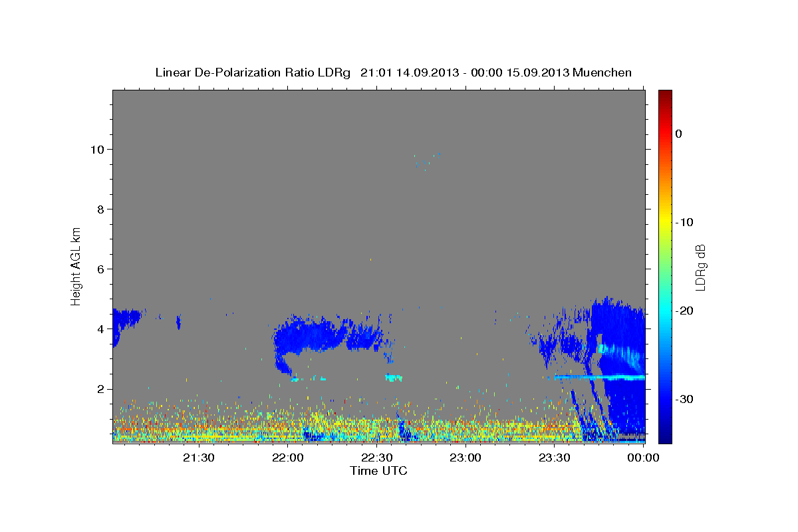Click the colorbar value '-30'
This screenshot has height=532, width=798.
pos(686,399)
